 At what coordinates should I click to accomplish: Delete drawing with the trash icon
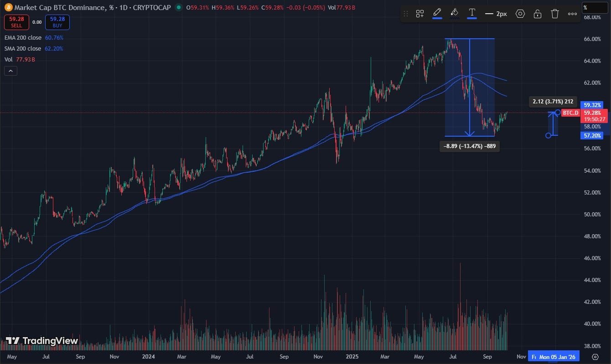555,14
